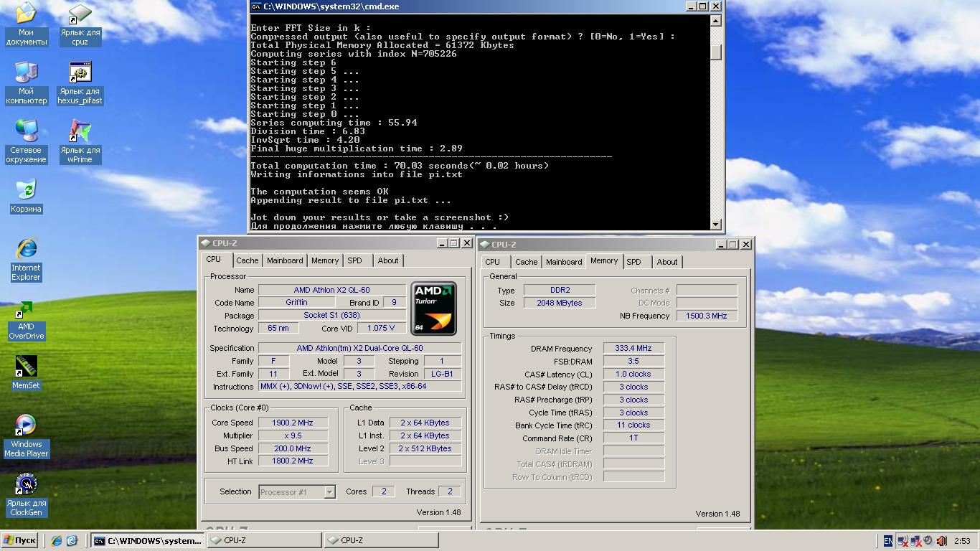
Task: Switch to Memory tab in left CPU-Z window
Action: 325,260
